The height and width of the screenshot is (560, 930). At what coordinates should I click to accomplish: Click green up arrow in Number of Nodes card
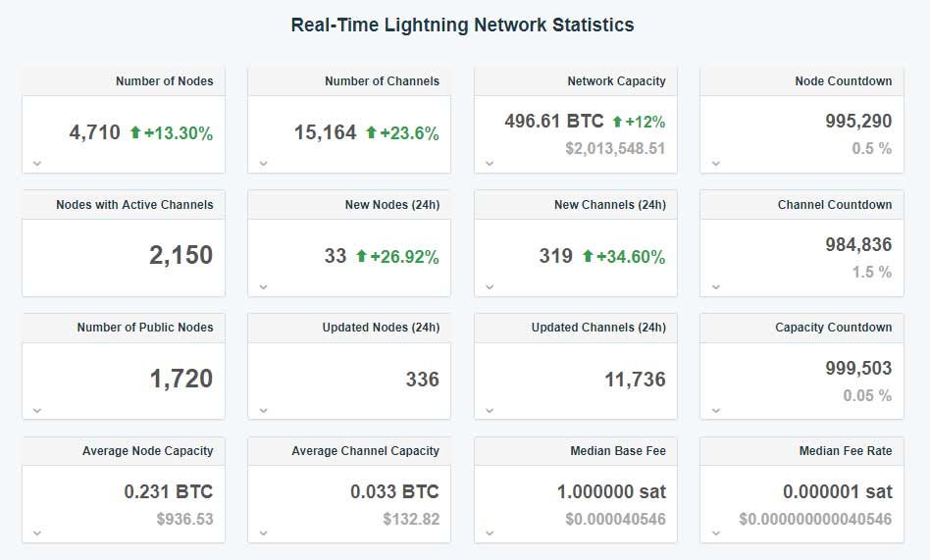135,132
